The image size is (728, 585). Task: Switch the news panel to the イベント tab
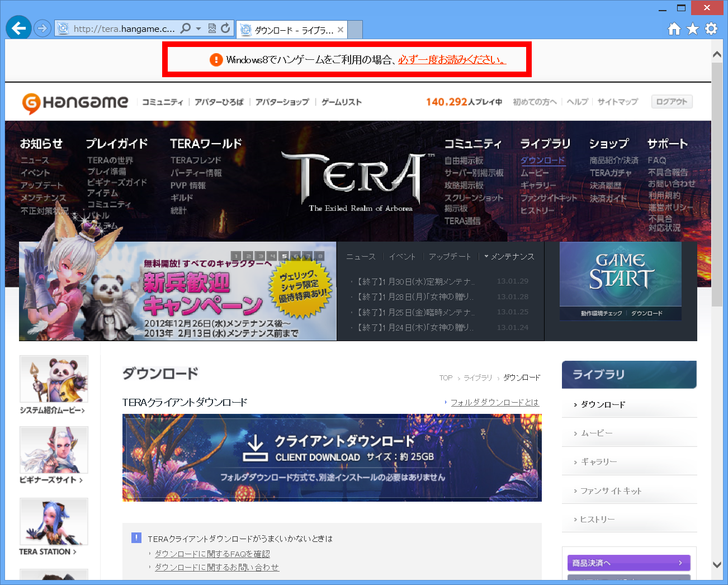[x=402, y=257]
